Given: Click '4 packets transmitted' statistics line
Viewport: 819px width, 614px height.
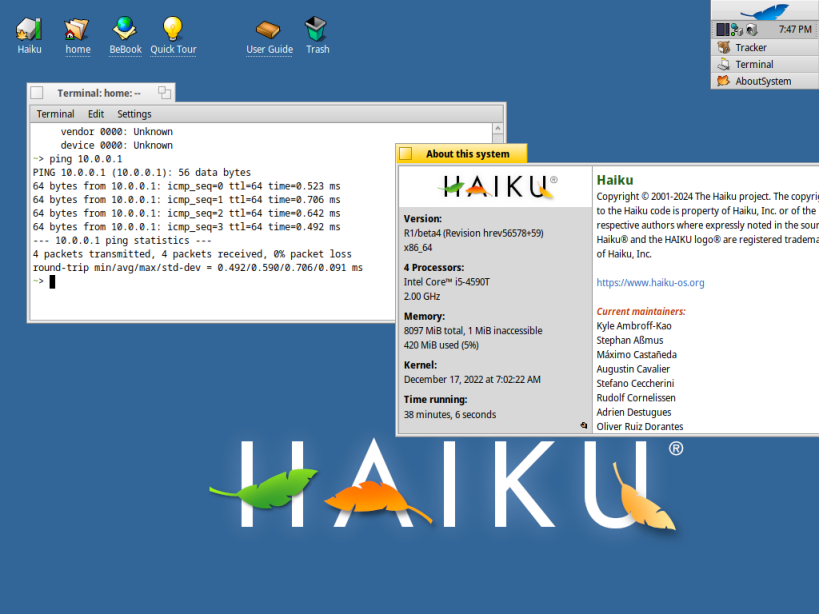Looking at the screenshot, I should [x=192, y=254].
